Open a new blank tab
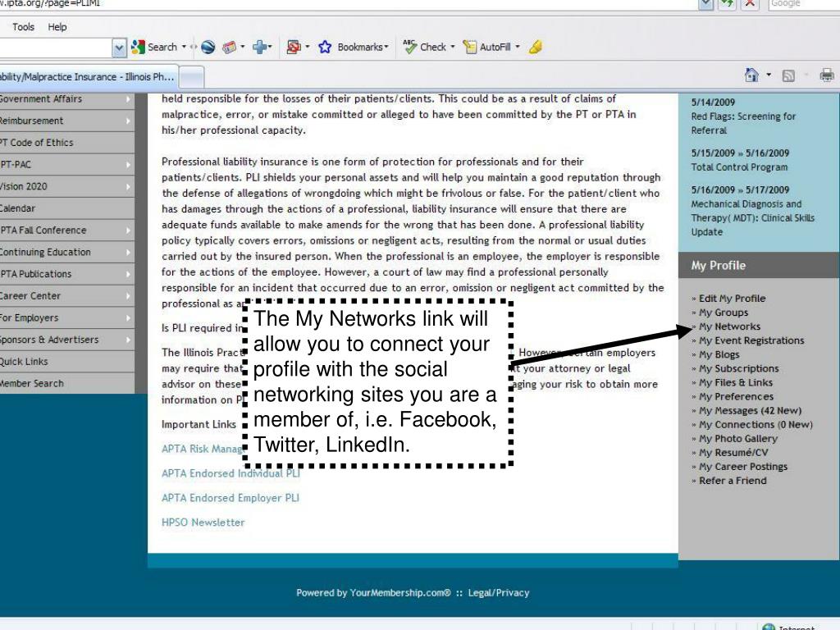This screenshot has height=630, width=840. coord(191,77)
